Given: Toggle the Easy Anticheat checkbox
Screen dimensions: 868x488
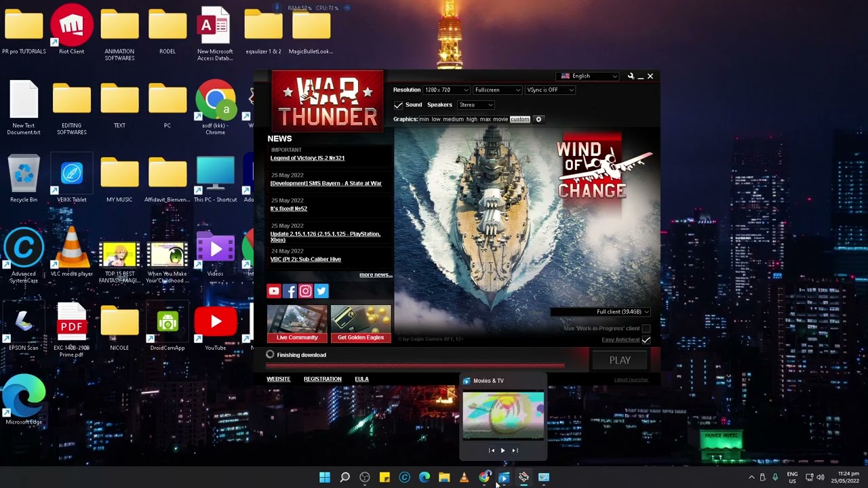Looking at the screenshot, I should tap(646, 340).
